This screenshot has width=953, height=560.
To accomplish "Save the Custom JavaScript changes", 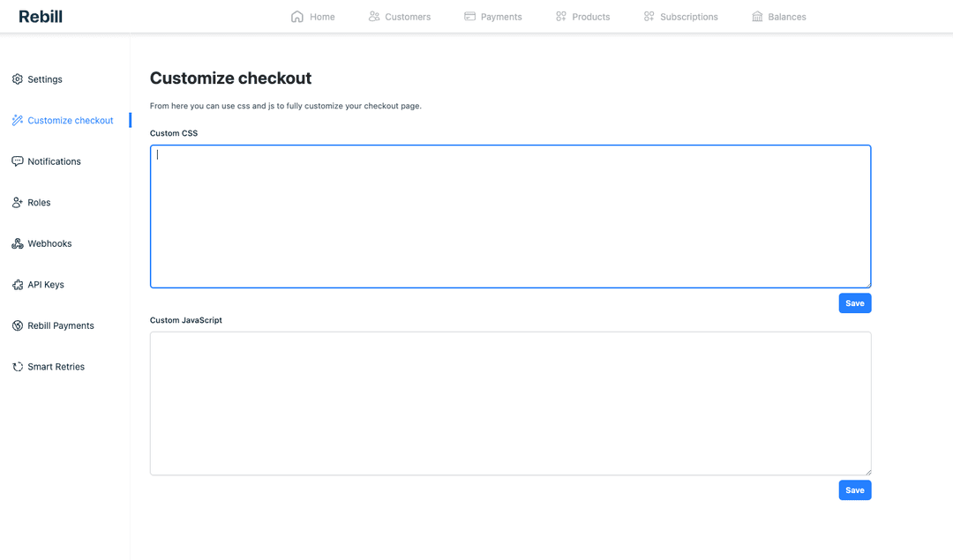I will 854,489.
